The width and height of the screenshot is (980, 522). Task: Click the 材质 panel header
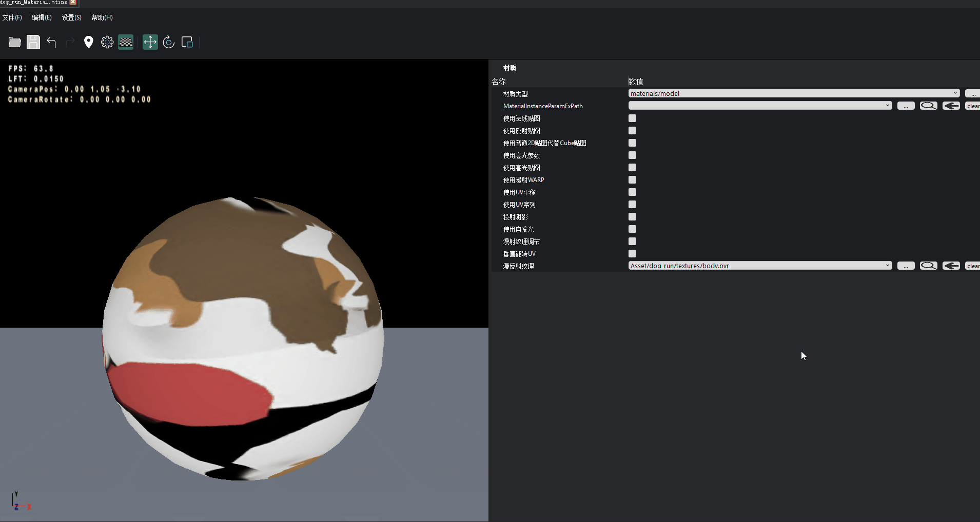[x=509, y=68]
